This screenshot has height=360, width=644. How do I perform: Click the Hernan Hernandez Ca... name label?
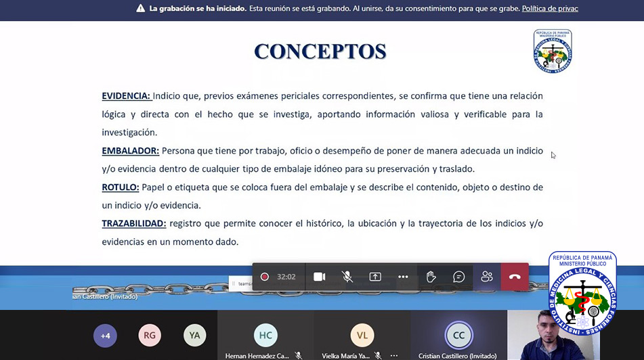[257, 356]
